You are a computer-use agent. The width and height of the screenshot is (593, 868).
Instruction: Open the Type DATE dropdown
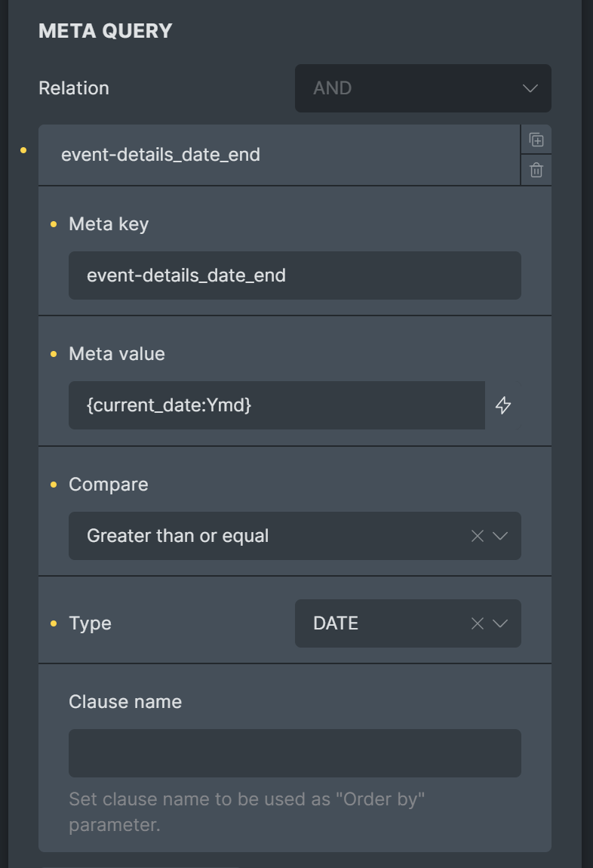407,623
